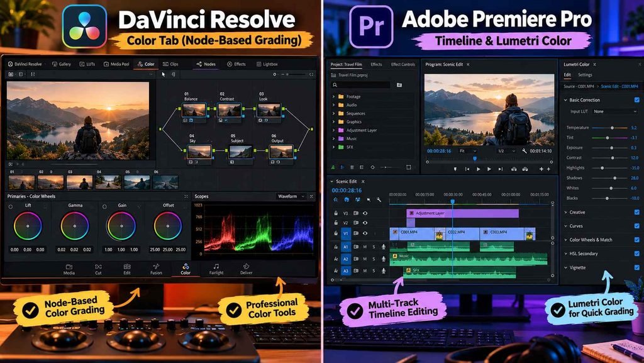Click the Scenic Edit - C001.MP4 link
The height and width of the screenshot is (363, 644).
click(x=619, y=86)
